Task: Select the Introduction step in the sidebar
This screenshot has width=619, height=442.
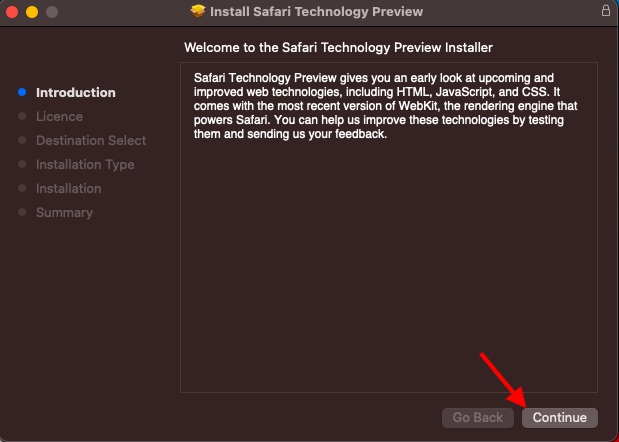Action: (x=76, y=93)
